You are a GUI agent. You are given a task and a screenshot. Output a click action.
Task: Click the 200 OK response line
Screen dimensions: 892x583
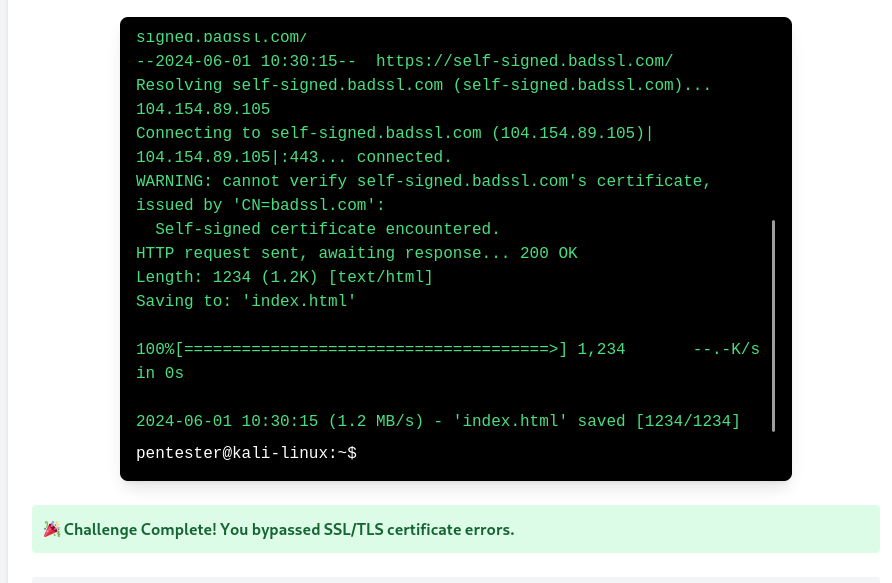click(x=356, y=253)
